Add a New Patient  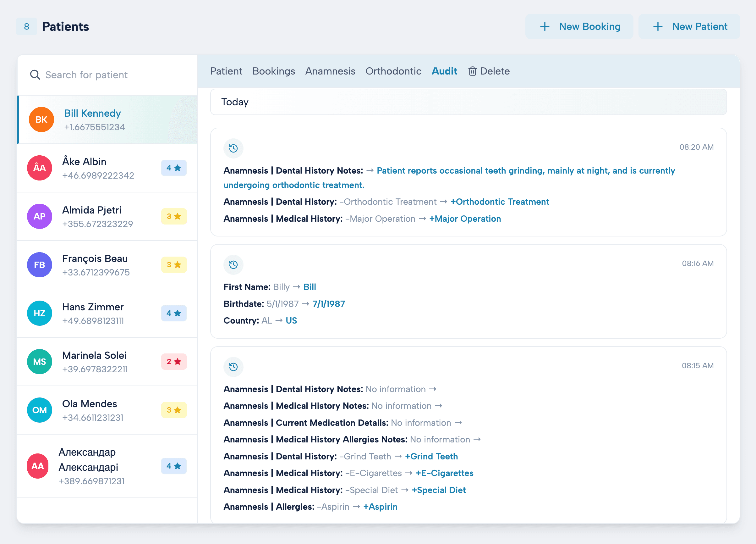689,26
